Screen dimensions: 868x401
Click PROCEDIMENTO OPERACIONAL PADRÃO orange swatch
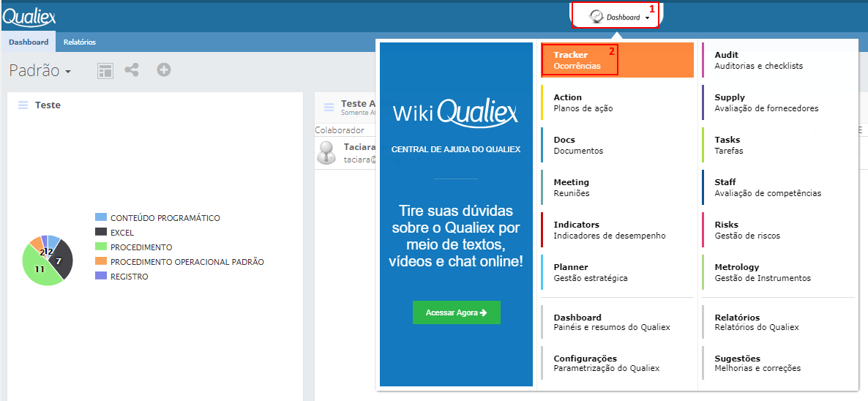tap(101, 262)
